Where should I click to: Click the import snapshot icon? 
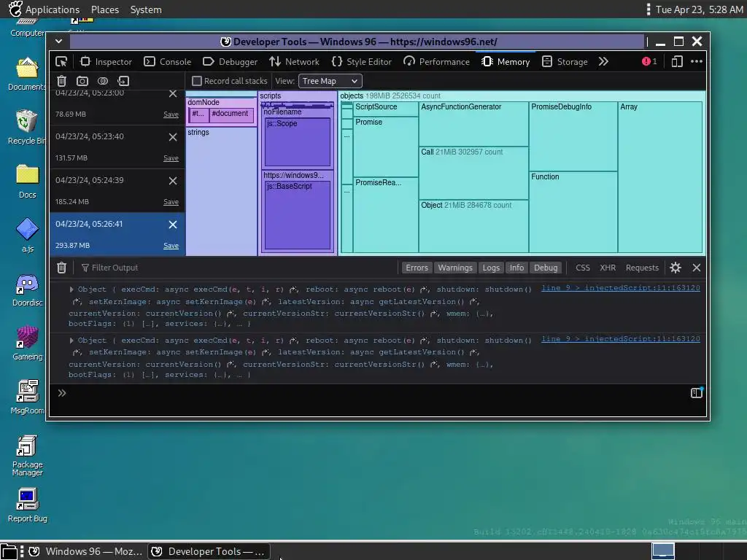click(x=123, y=81)
